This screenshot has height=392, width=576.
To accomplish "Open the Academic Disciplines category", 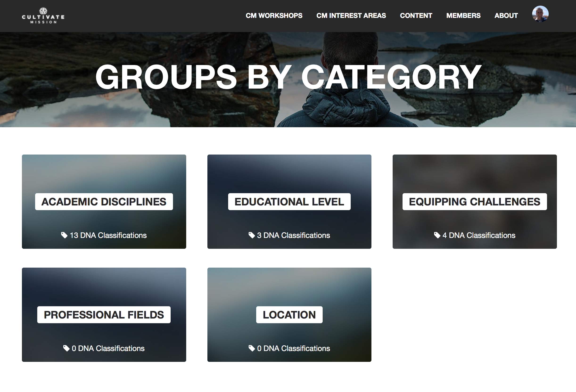I will click(x=104, y=202).
